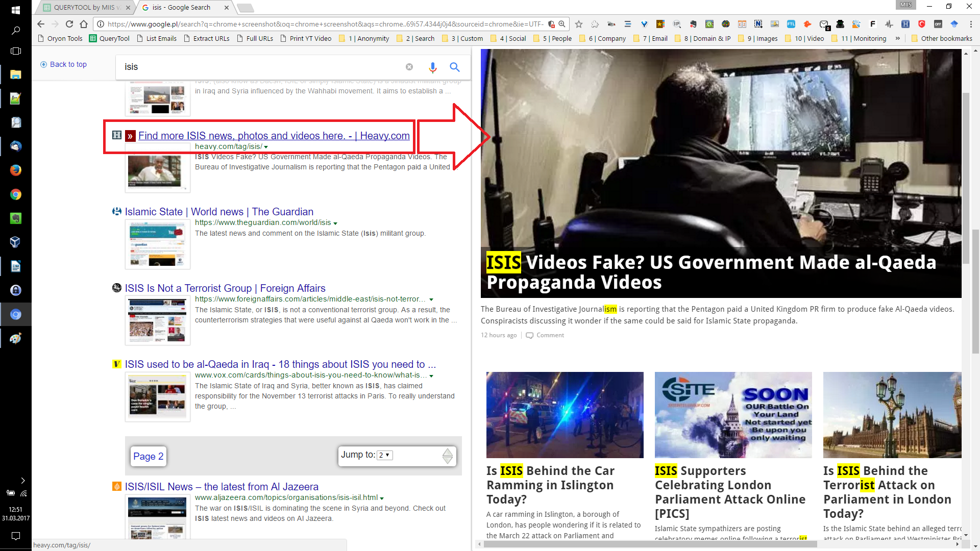Click the Islington car ramming article thumbnail
980x551 pixels.
click(x=565, y=415)
